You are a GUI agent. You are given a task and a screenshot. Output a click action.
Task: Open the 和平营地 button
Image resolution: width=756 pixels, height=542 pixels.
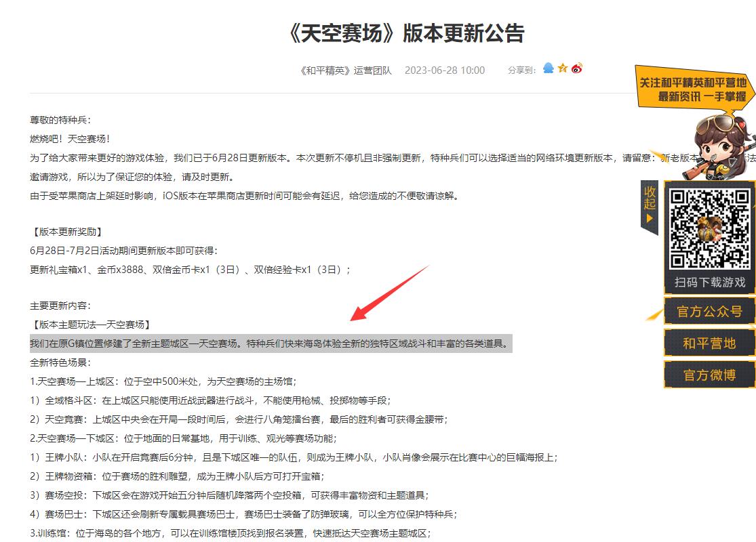(709, 343)
